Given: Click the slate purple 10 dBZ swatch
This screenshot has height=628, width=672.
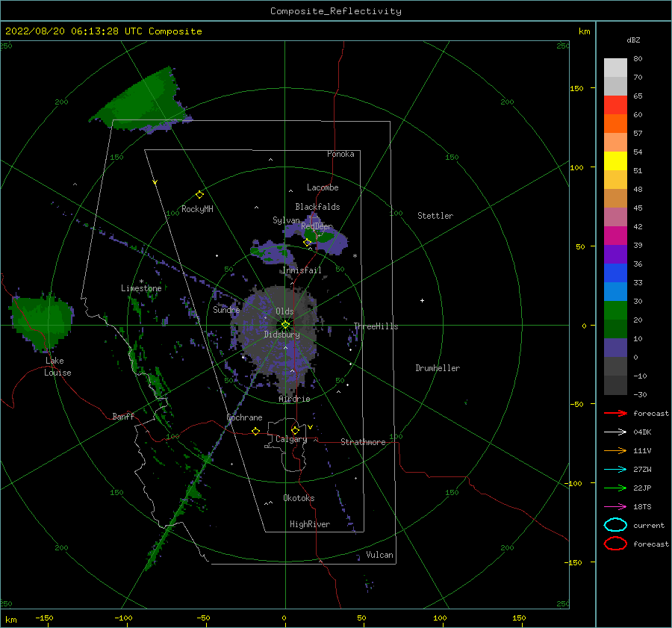Looking at the screenshot, I should [615, 347].
